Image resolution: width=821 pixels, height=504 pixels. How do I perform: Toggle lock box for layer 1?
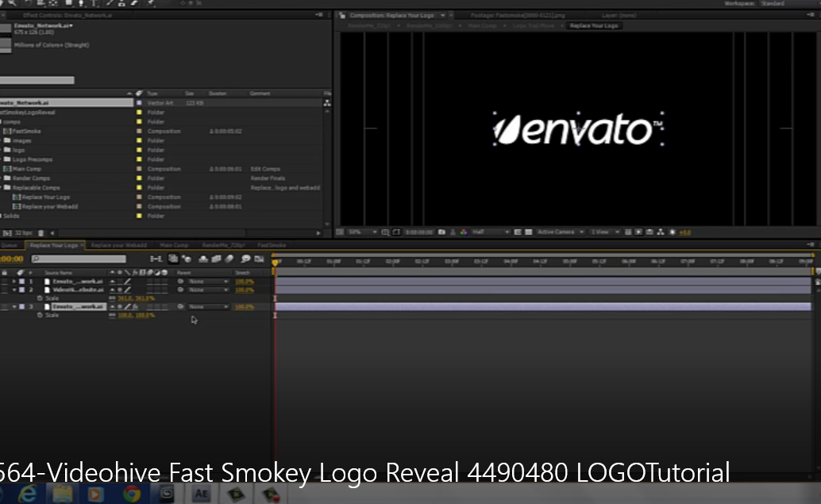pos(4,282)
